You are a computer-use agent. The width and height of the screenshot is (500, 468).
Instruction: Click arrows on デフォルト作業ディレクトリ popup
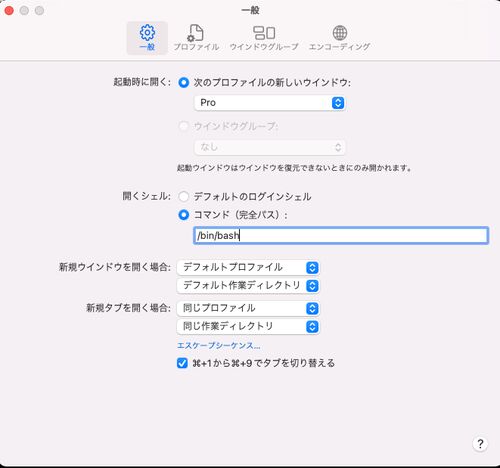[312, 286]
